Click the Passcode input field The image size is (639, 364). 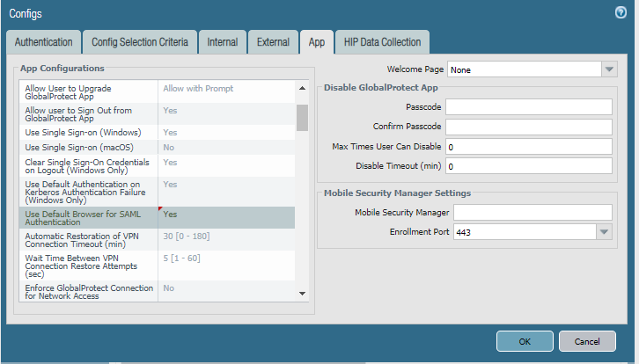coord(529,106)
